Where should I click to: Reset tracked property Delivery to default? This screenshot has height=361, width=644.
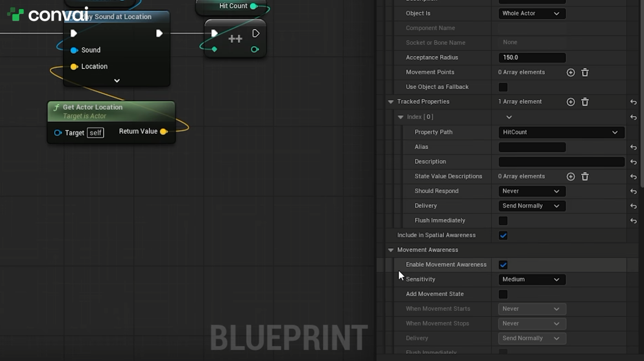coord(633,206)
